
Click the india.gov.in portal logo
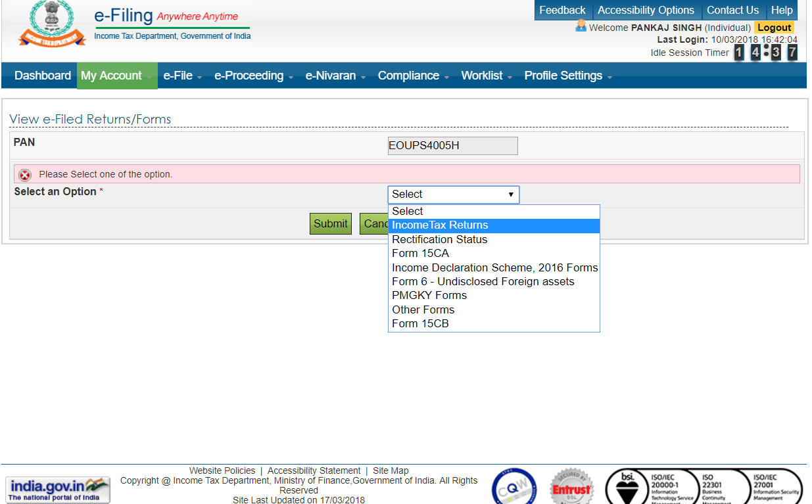pos(57,490)
